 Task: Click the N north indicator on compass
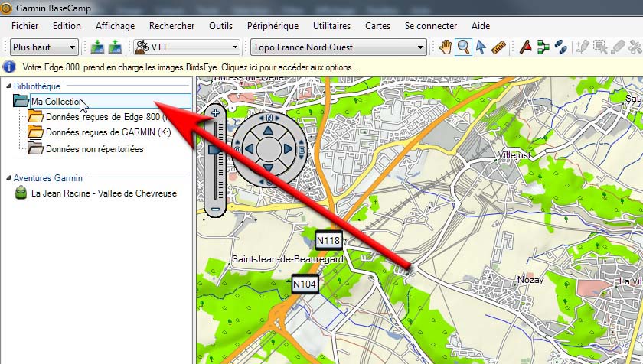(x=269, y=118)
